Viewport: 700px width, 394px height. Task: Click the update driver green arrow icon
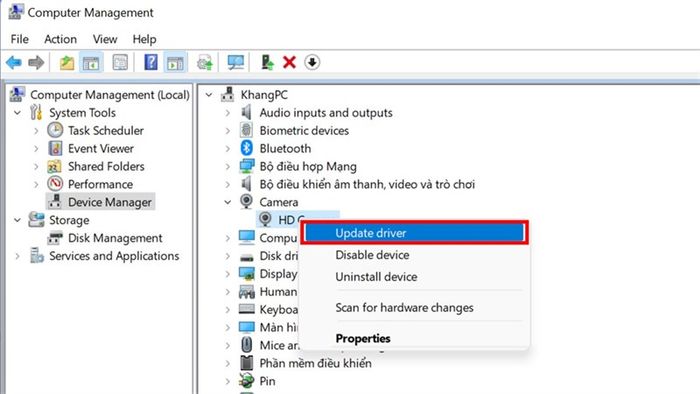point(267,62)
